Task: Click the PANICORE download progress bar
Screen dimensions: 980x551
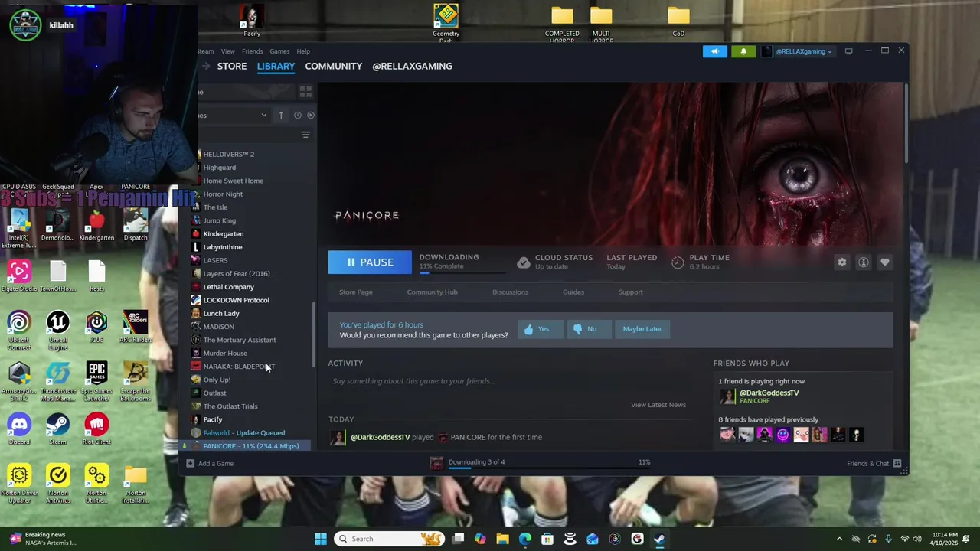Action: [x=462, y=272]
